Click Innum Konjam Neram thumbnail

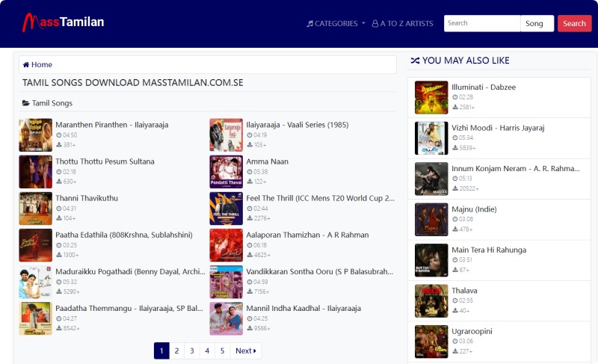431,179
